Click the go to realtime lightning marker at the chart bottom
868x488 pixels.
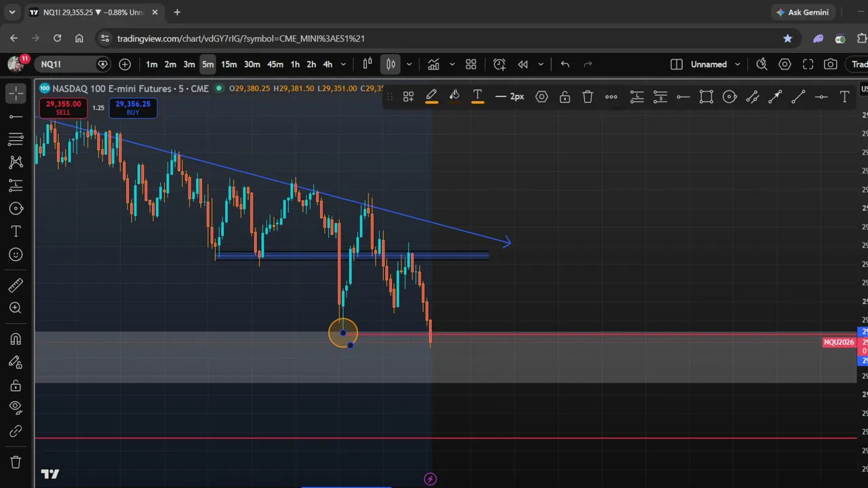point(430,479)
